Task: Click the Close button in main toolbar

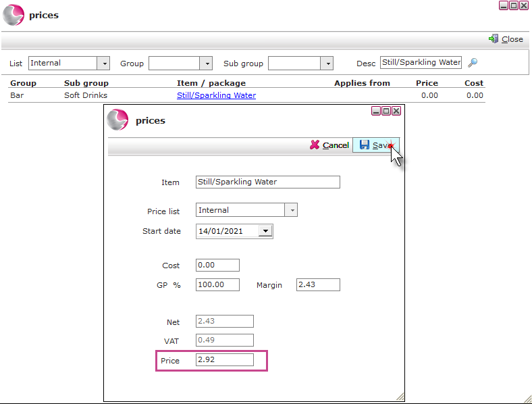Action: [506, 39]
